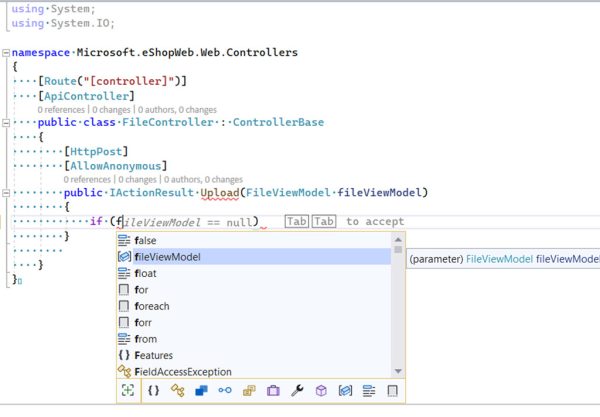This screenshot has height=417, width=600.
Task: Toggle the Keywords filter icon
Action: pos(369,391)
